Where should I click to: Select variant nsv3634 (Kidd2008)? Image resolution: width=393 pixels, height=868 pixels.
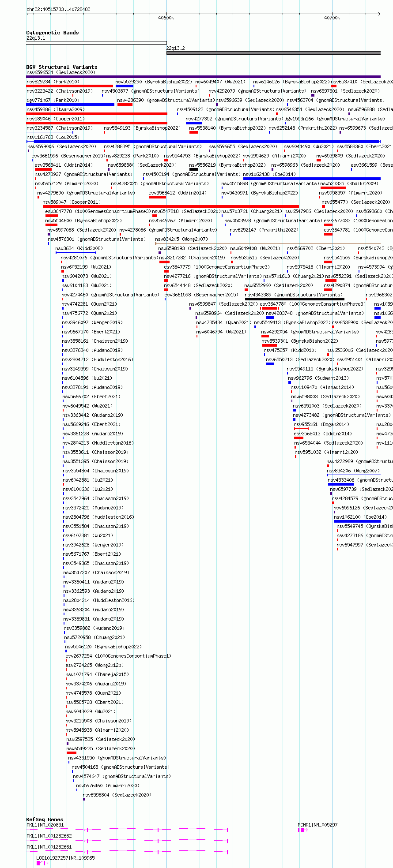tap(79, 248)
